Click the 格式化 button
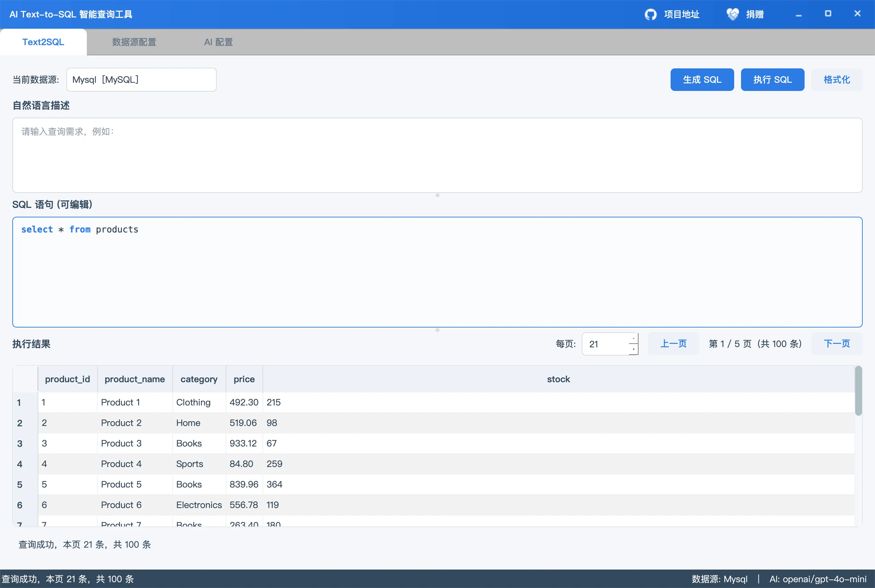The width and height of the screenshot is (875, 588). [836, 80]
